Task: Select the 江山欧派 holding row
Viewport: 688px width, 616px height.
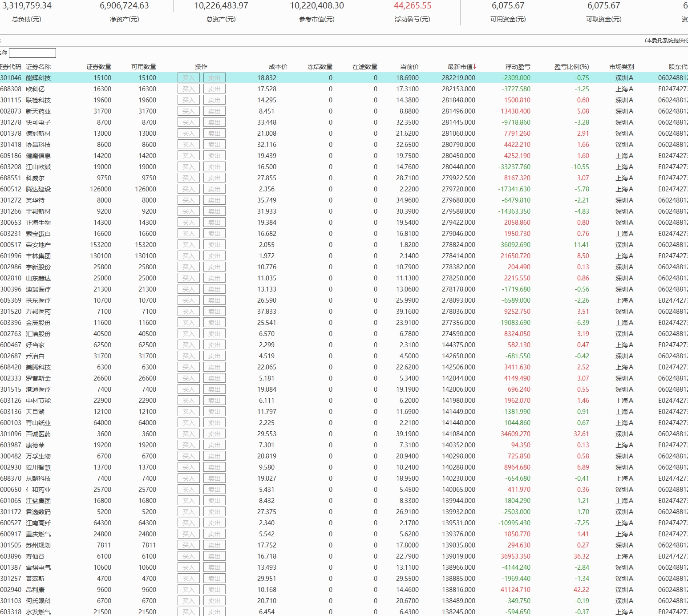Action: click(38, 167)
